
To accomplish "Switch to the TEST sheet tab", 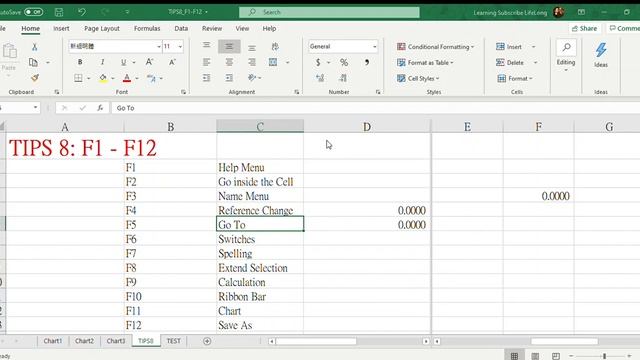I will point(173,340).
